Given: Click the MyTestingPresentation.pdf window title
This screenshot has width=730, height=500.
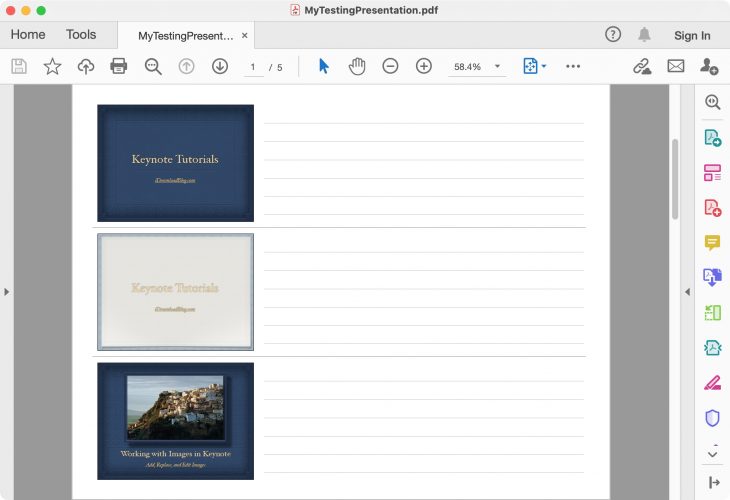Looking at the screenshot, I should pos(371,10).
